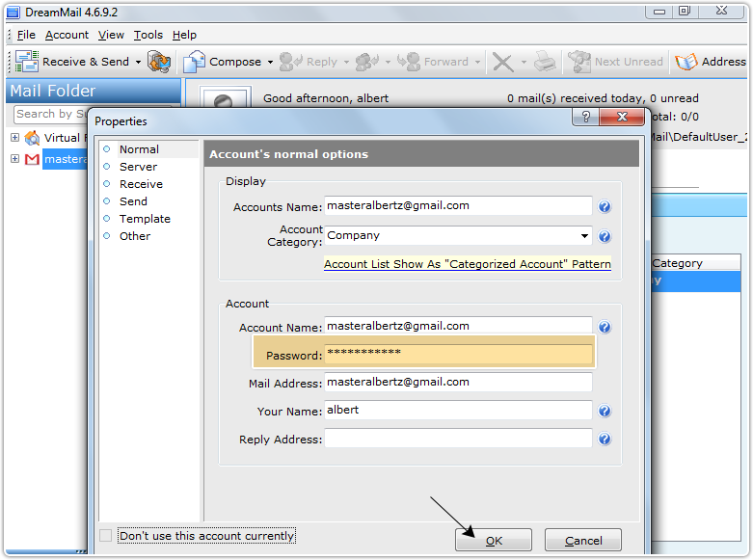Open the File menu

[26, 35]
